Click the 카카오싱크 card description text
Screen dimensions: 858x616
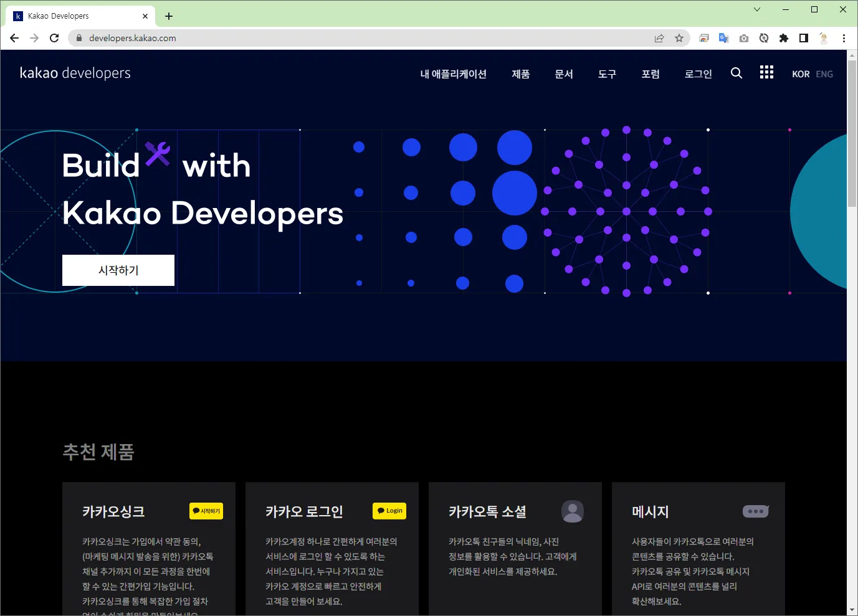148,575
